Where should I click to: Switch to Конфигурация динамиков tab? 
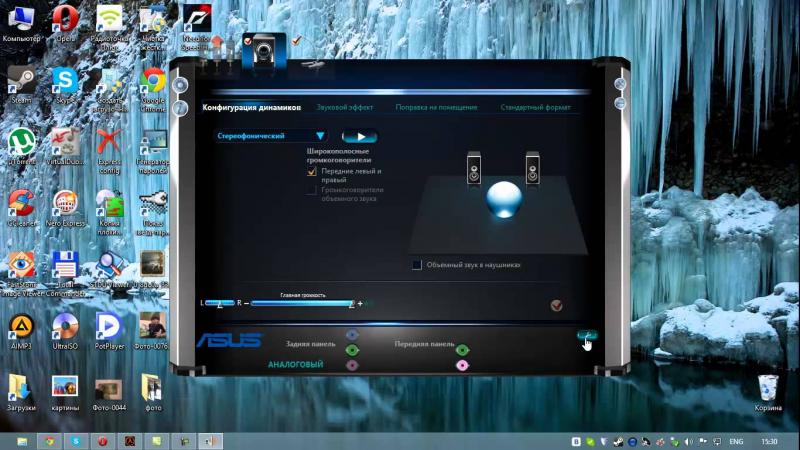tap(252, 108)
